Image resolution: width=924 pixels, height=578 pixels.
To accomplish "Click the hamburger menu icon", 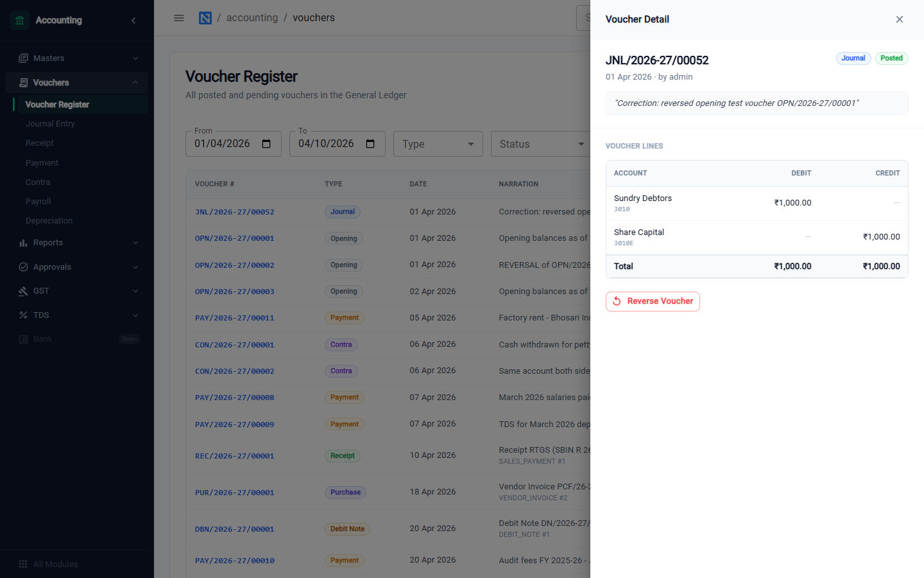I will click(x=179, y=18).
